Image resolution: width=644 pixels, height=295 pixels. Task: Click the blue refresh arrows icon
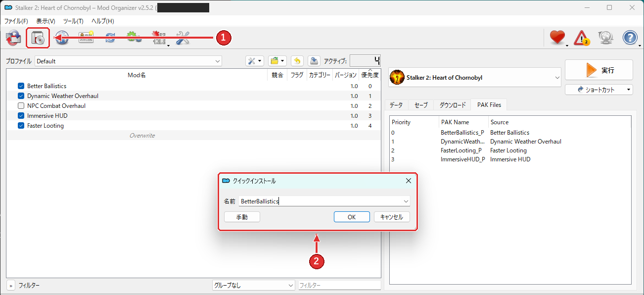tap(110, 38)
